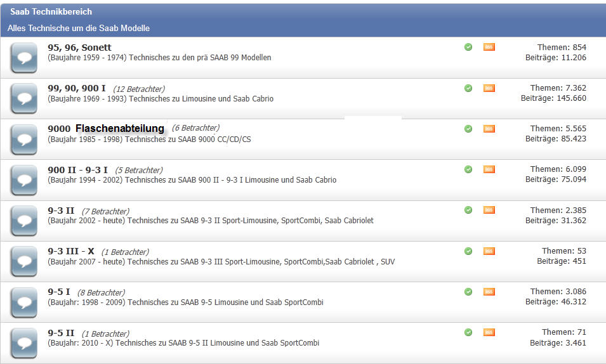Screen dimensions: 606x364
Task: Click green checkmark in 9-3 II row
Action: point(468,210)
